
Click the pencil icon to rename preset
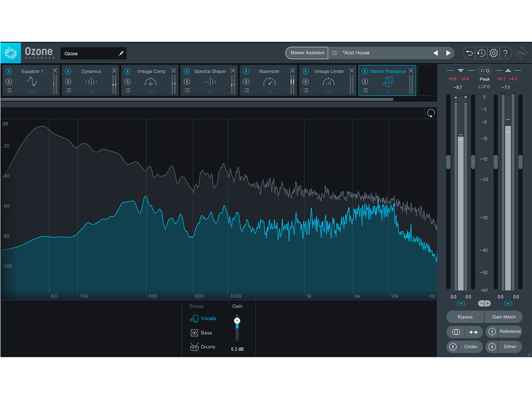(121, 54)
